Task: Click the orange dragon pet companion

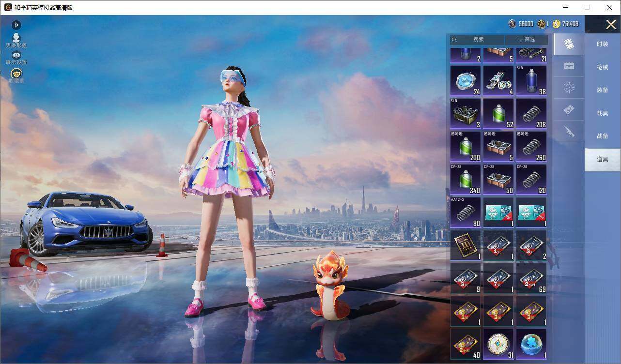Action: [330, 284]
